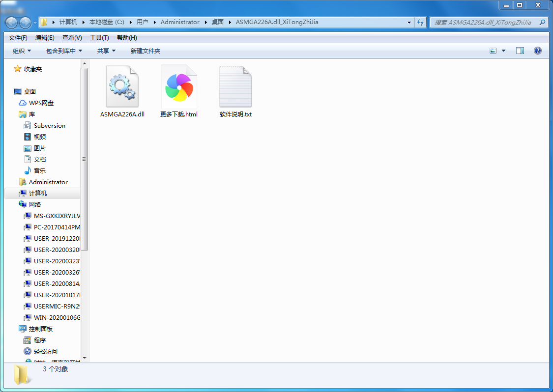
Task: Click the search magnifier icon
Action: click(542, 22)
